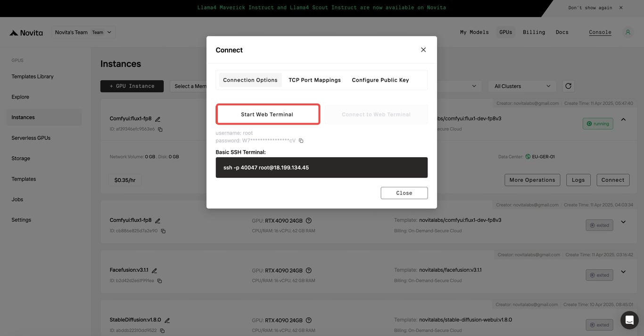Expand the Facefusion:v3.1.1 instance row
Viewport: 644px width, 336px height.
pos(623,272)
